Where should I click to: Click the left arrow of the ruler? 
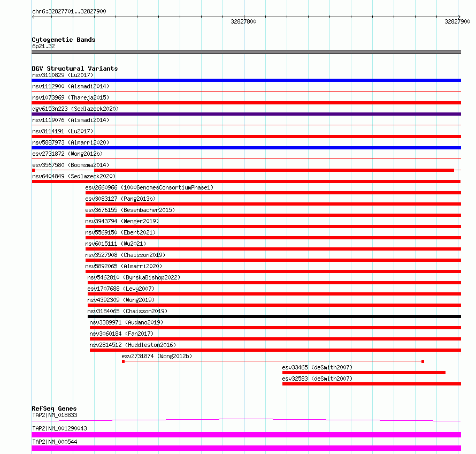pyautogui.click(x=33, y=17)
